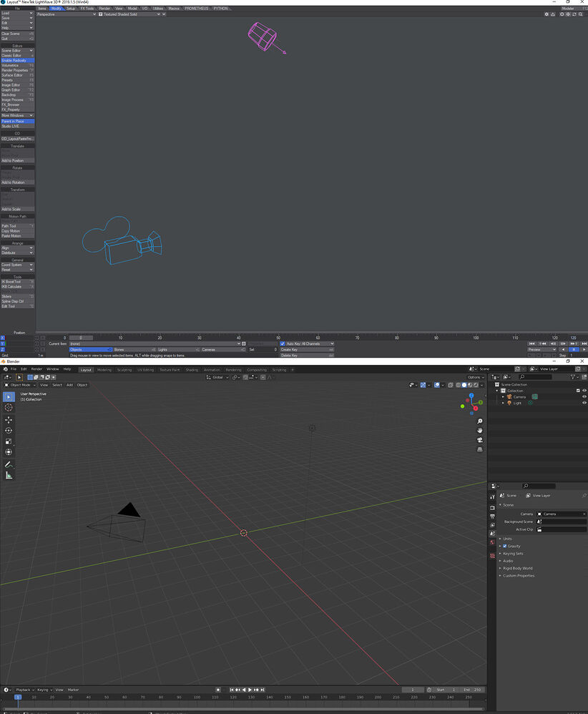Open Coord System dropdown in LightWave
The height and width of the screenshot is (714, 588).
tap(17, 265)
